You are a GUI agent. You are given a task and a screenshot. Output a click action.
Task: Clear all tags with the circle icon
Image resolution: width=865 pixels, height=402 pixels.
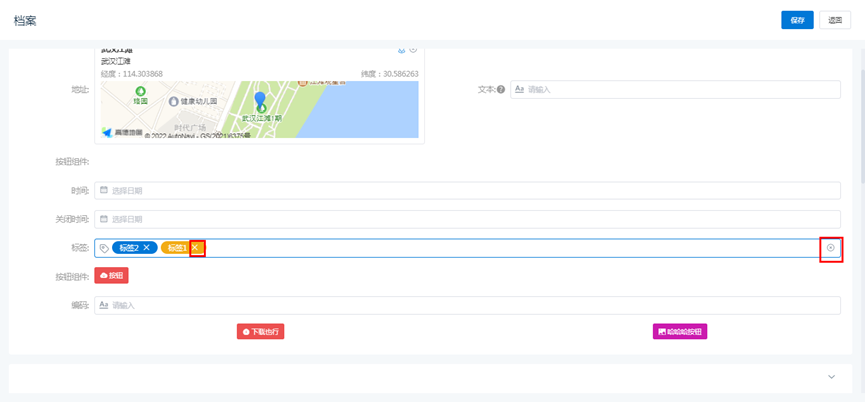pos(830,248)
